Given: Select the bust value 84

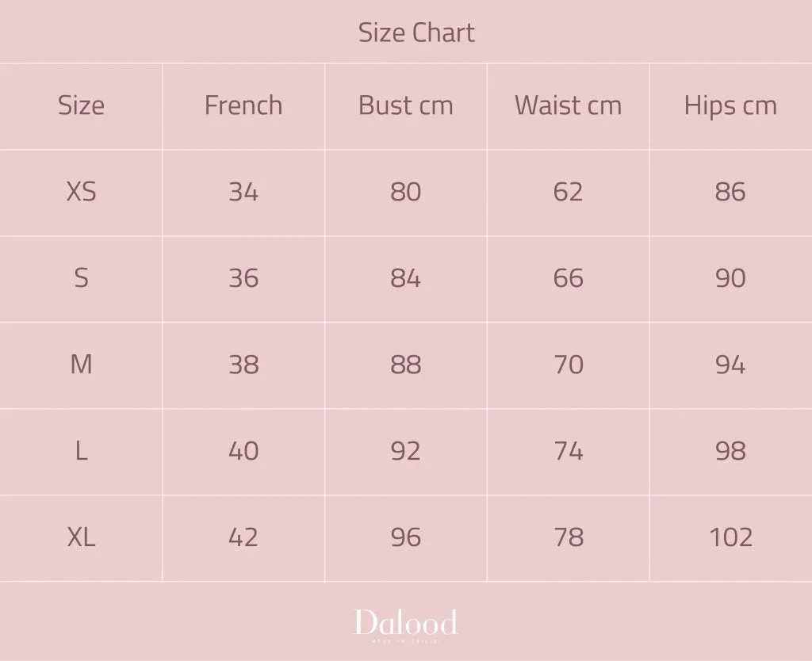Looking at the screenshot, I should 405,278.
